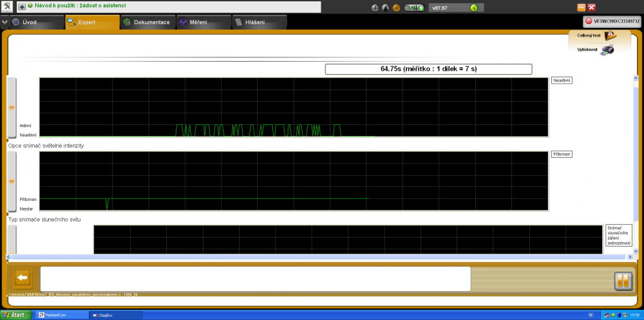Click the horizontal scrollbar right arrow

click(630, 257)
